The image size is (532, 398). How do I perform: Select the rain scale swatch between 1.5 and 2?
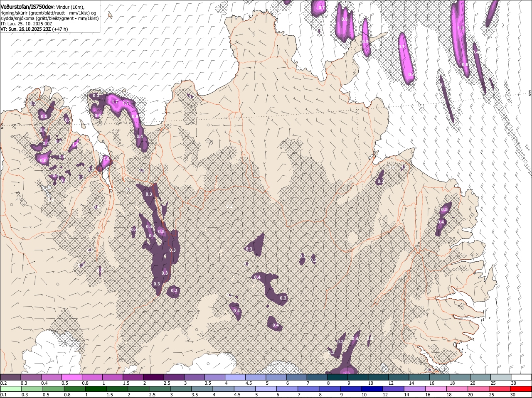click(x=117, y=389)
